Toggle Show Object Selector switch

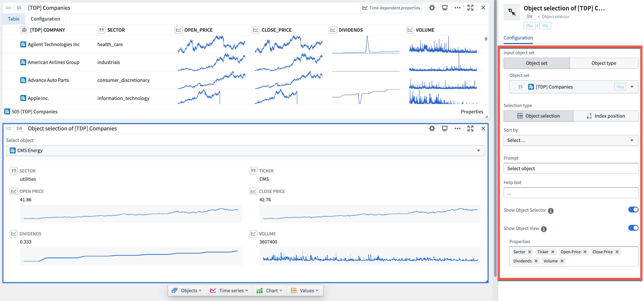coord(633,209)
